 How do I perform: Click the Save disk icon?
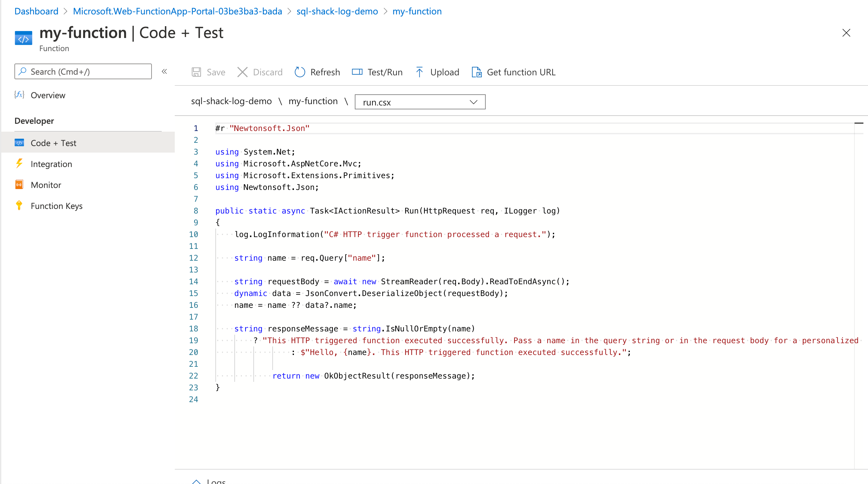pos(196,72)
